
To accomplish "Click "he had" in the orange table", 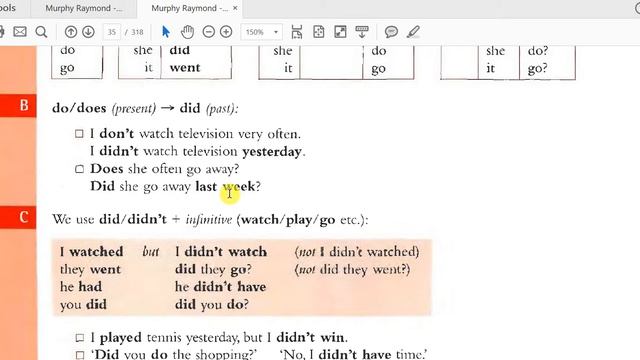I will pyautogui.click(x=81, y=287).
